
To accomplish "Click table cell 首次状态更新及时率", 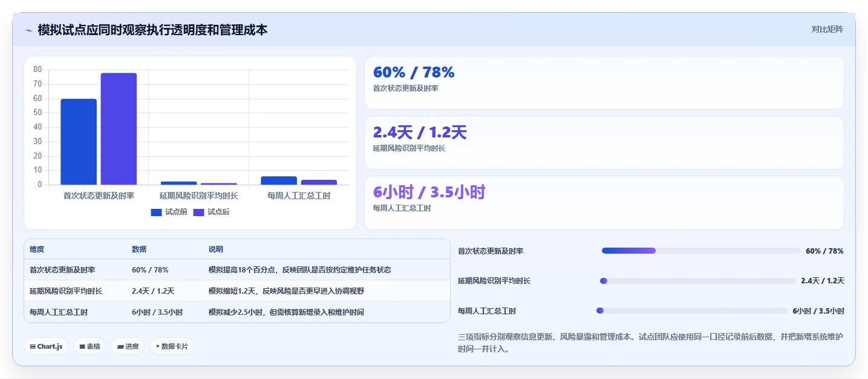I will coord(62,269).
